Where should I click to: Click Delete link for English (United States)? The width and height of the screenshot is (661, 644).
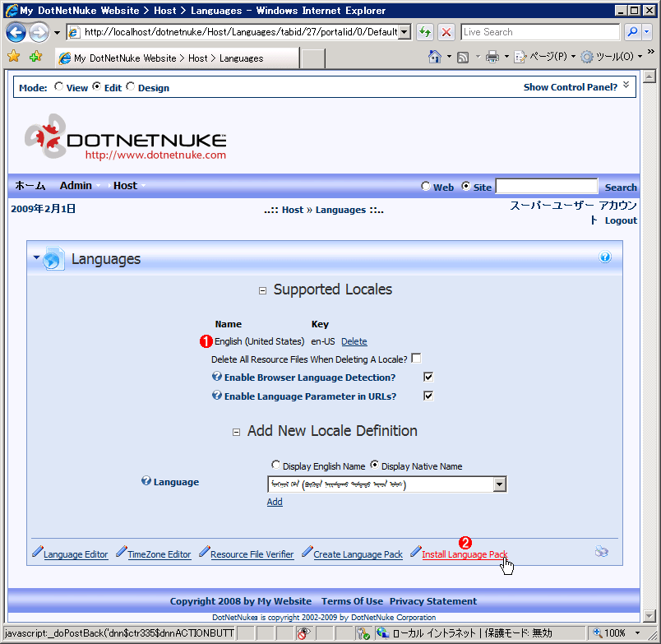click(x=354, y=341)
